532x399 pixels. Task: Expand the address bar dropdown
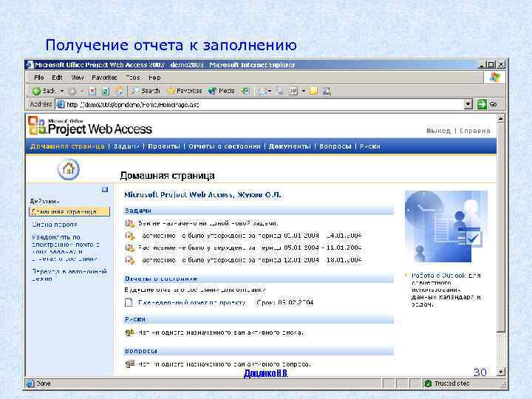(x=468, y=104)
